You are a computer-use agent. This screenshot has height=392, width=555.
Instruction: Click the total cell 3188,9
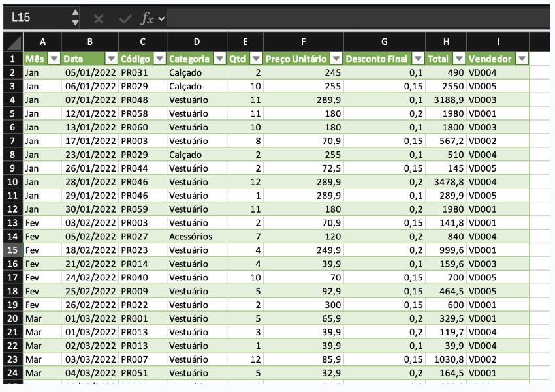click(x=446, y=100)
